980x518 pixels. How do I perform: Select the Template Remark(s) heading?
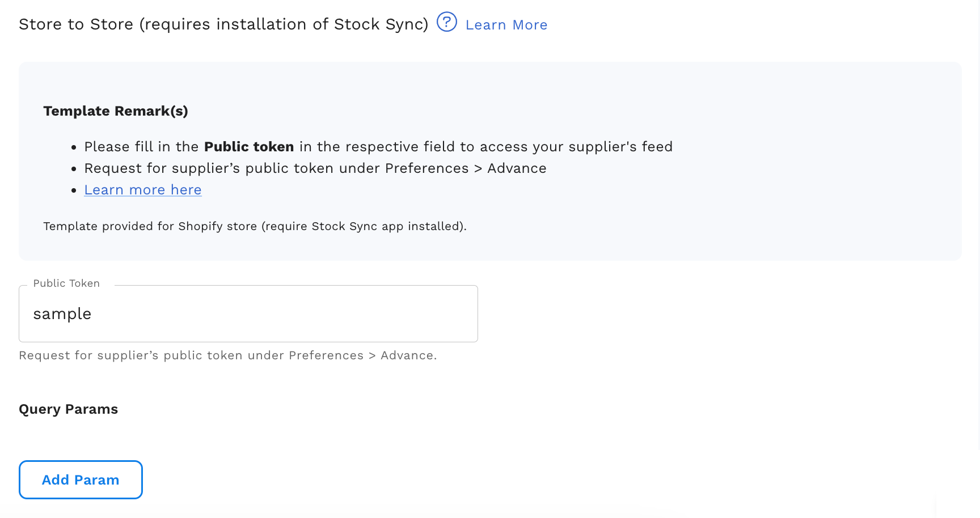pyautogui.click(x=116, y=111)
